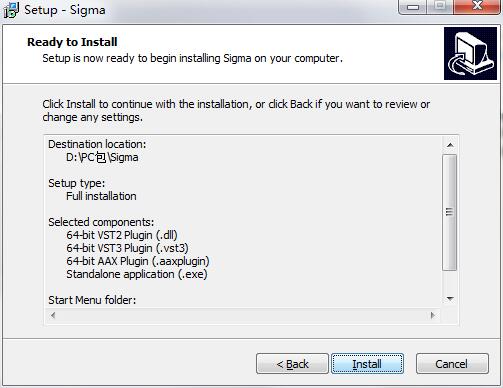Click the summary box scroll-up arrow
The width and height of the screenshot is (503, 388).
(x=450, y=145)
